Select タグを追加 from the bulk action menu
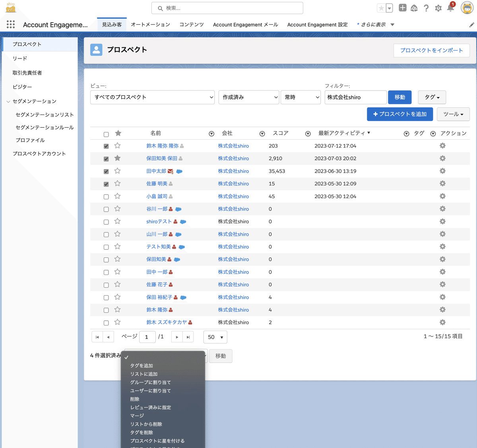Image resolution: width=477 pixels, height=448 pixels. pyautogui.click(x=142, y=366)
